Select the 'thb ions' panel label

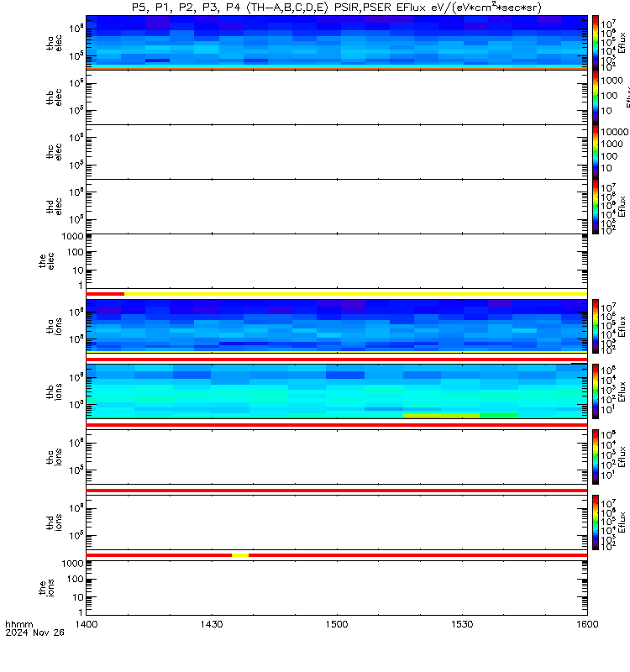54,391
